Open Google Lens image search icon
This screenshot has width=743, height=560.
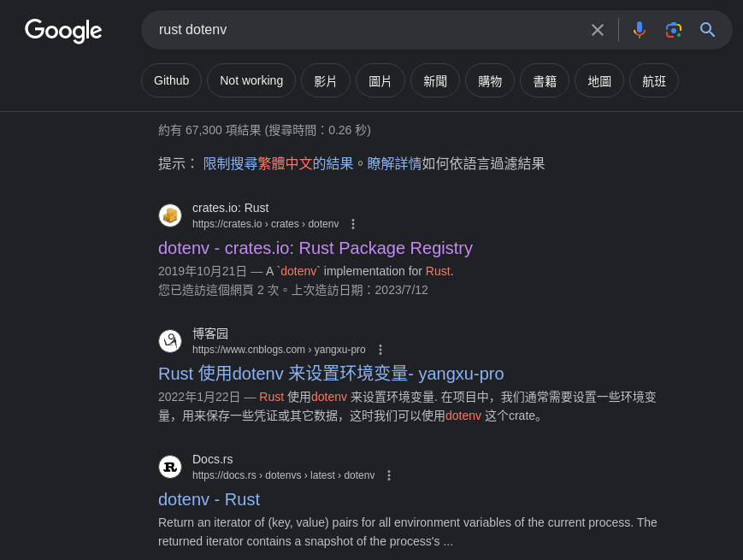674,30
